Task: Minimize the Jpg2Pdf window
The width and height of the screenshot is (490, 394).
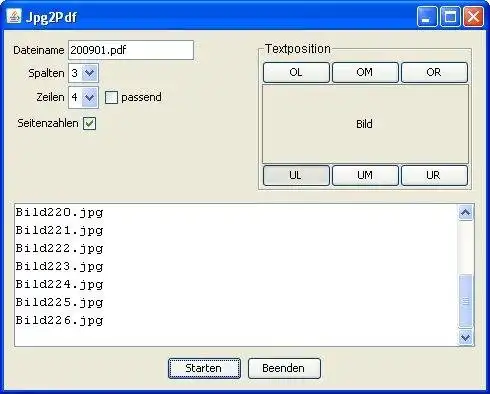Action: (427, 16)
